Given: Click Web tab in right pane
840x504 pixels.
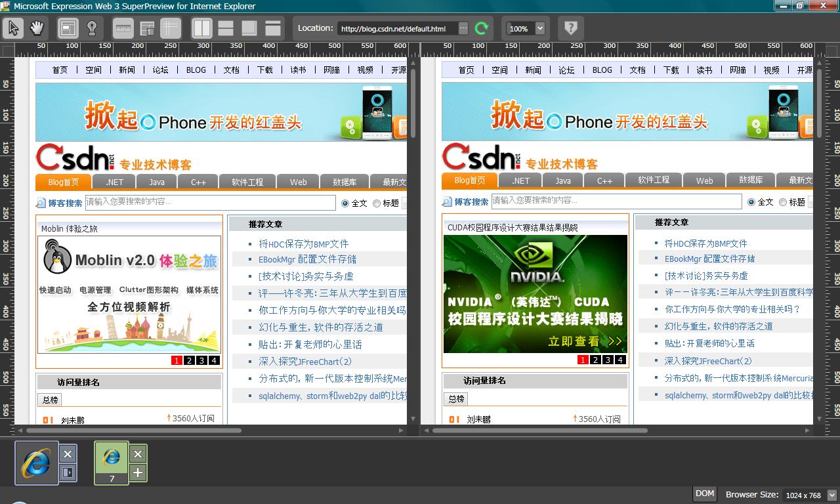Looking at the screenshot, I should pos(704,180).
